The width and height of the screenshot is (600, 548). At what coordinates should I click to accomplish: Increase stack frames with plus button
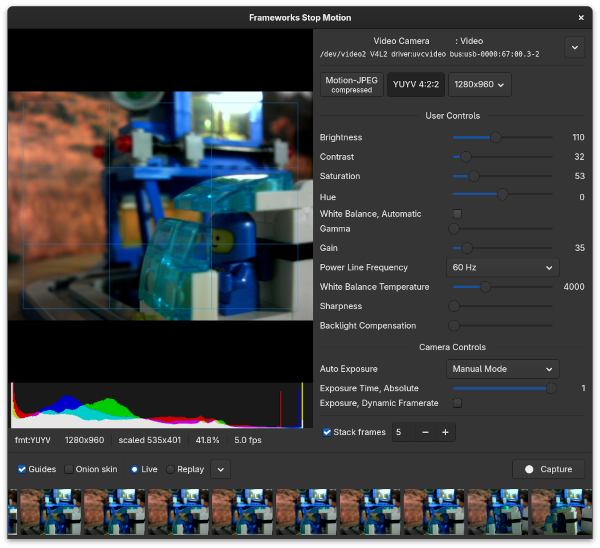[445, 432]
